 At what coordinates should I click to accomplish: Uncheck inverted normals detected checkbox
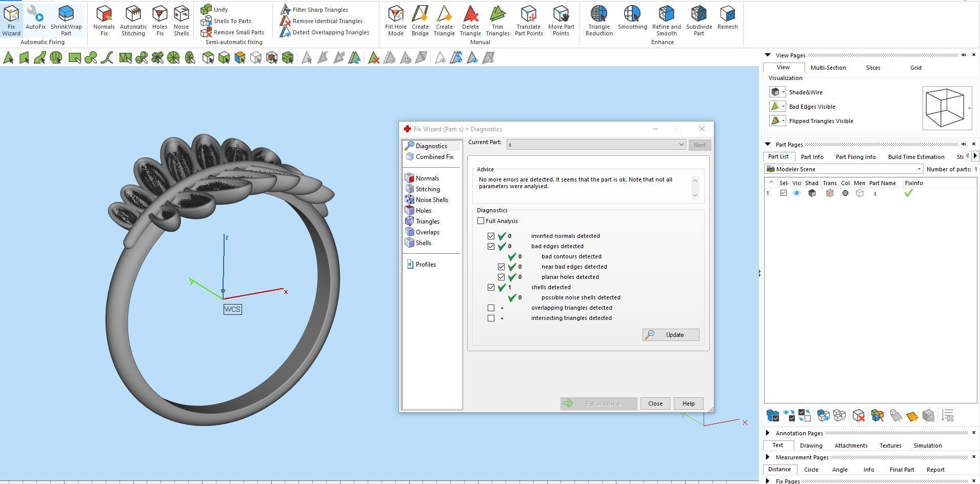click(491, 236)
